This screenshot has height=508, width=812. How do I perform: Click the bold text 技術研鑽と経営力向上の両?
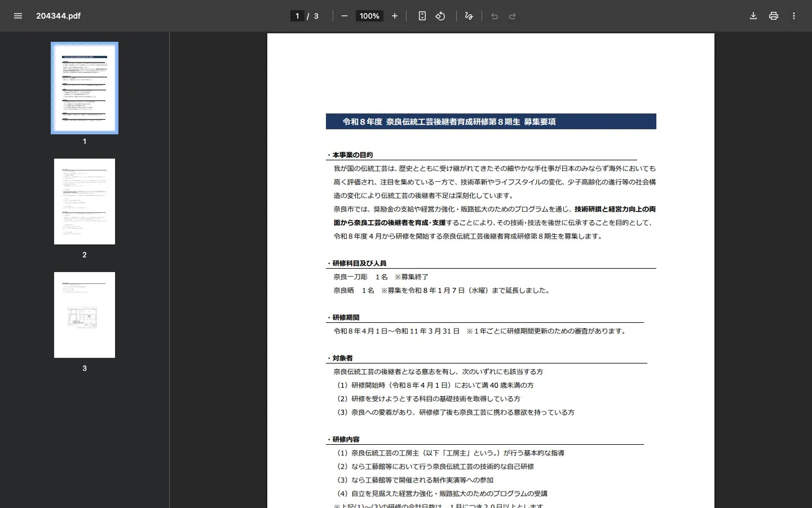click(615, 209)
